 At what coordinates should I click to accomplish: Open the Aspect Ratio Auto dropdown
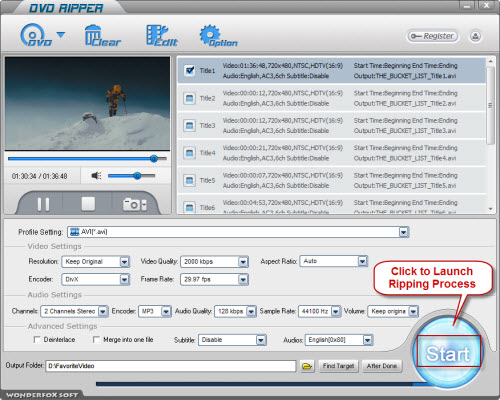pos(363,261)
